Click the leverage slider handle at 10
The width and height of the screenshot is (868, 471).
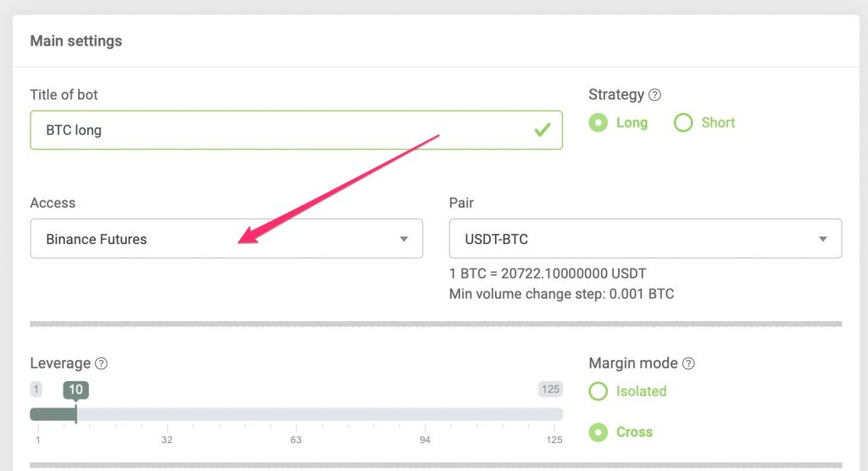point(75,414)
